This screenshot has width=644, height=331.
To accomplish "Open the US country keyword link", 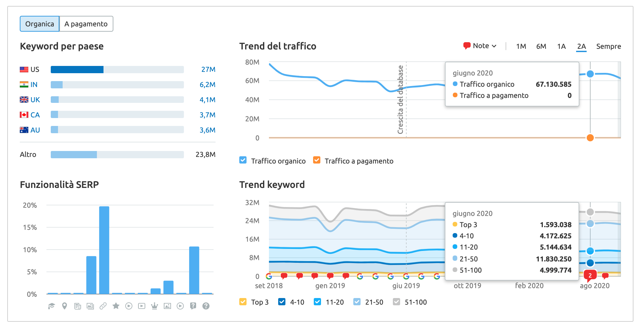I will click(x=35, y=70).
